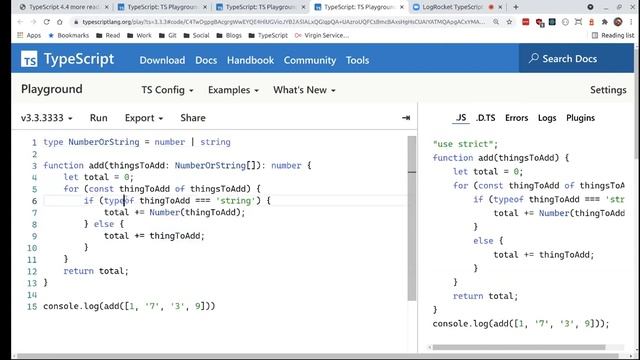Image resolution: width=640 pixels, height=360 pixels.
Task: Open a new browser tab
Action: [x=516, y=7]
